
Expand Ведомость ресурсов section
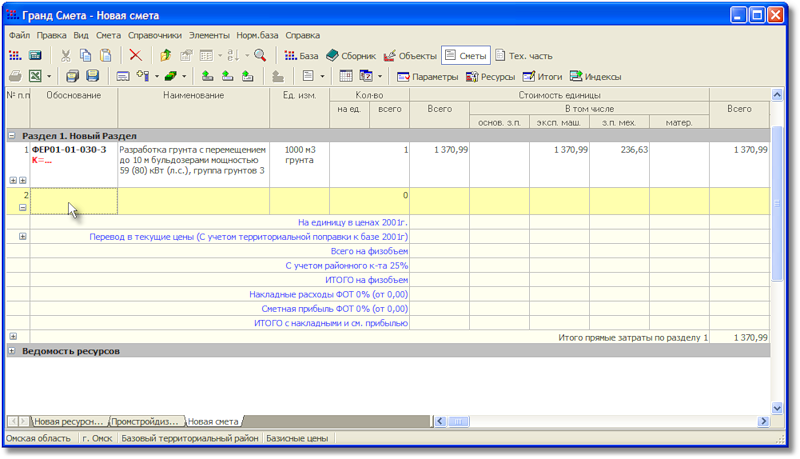[x=12, y=351]
